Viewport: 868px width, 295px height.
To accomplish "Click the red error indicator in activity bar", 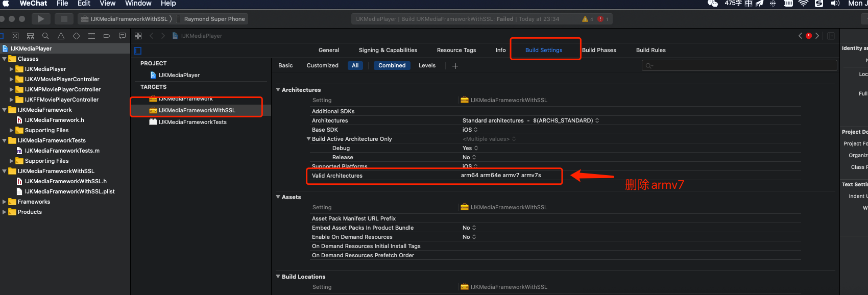I will [x=603, y=19].
